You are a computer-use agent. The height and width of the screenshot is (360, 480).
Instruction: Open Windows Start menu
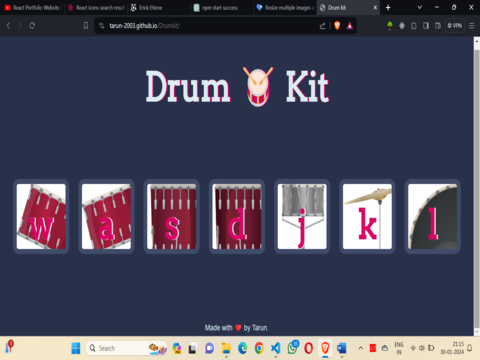[76, 348]
